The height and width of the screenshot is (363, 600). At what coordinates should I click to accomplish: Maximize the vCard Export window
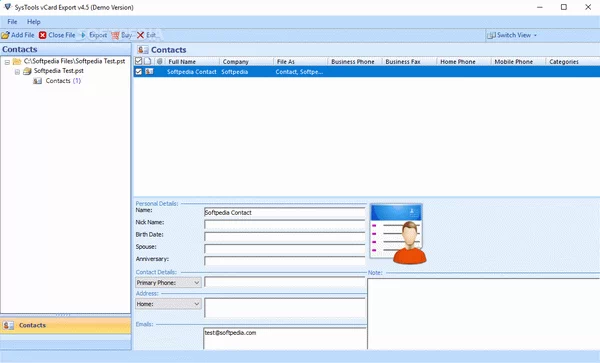[564, 7]
